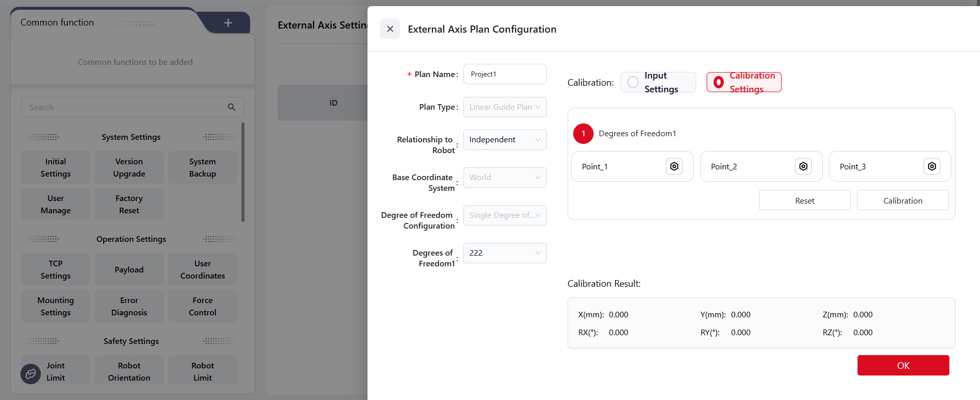
Task: Open the Relationship to Robot dropdown
Action: click(504, 140)
